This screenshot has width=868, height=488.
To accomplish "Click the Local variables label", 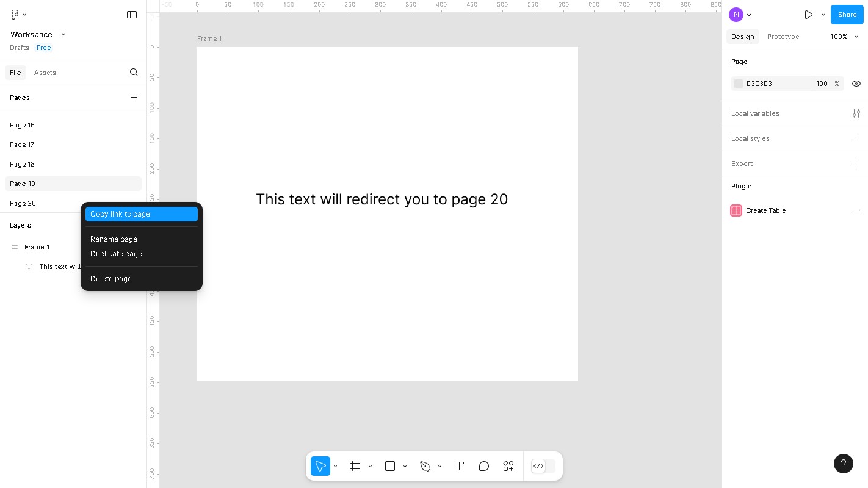I will pyautogui.click(x=755, y=113).
